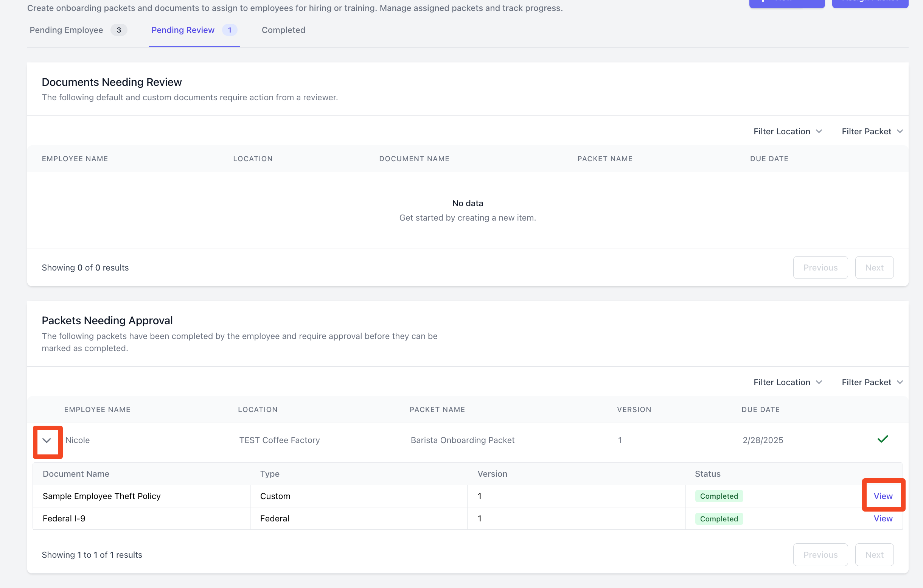Screen dimensions: 923x588
Task: Collapse Nicole's packet row chevron
Action: (x=47, y=440)
